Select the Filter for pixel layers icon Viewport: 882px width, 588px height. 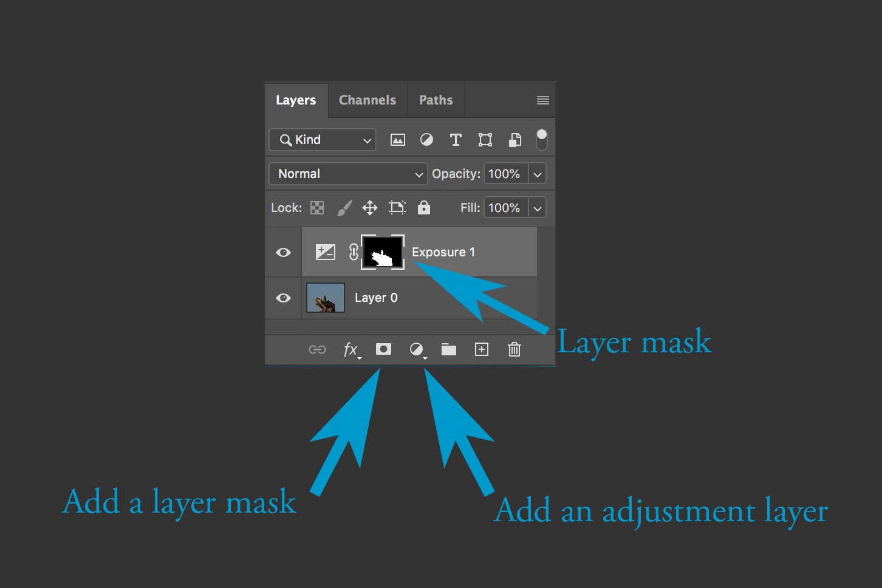(x=397, y=140)
